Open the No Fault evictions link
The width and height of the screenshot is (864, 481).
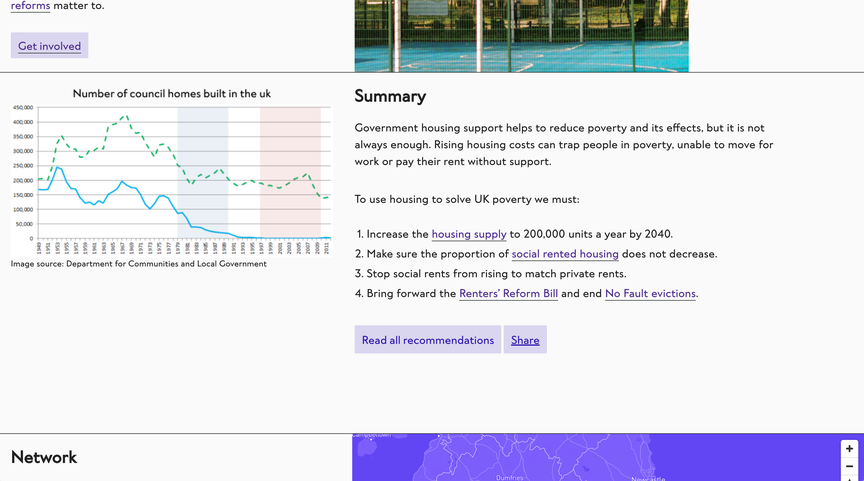[x=650, y=294]
